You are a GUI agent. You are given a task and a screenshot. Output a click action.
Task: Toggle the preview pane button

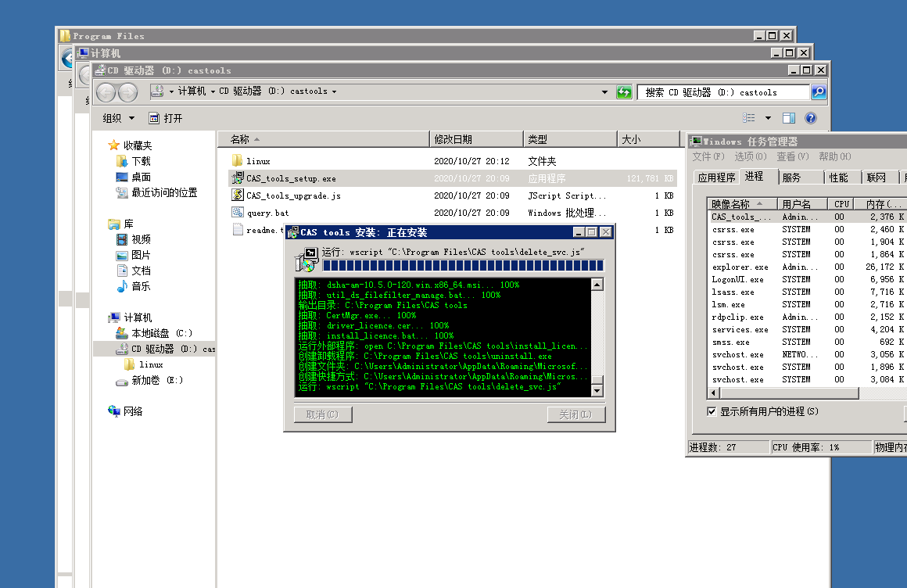point(789,118)
